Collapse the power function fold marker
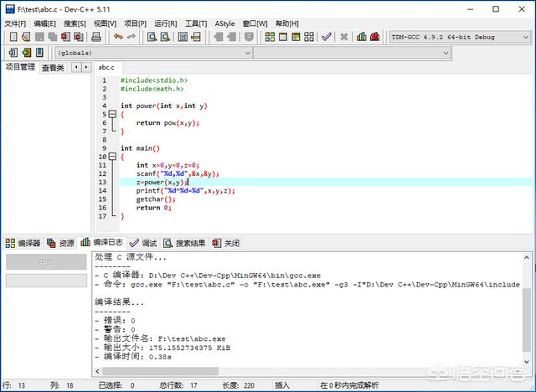 click(x=112, y=114)
